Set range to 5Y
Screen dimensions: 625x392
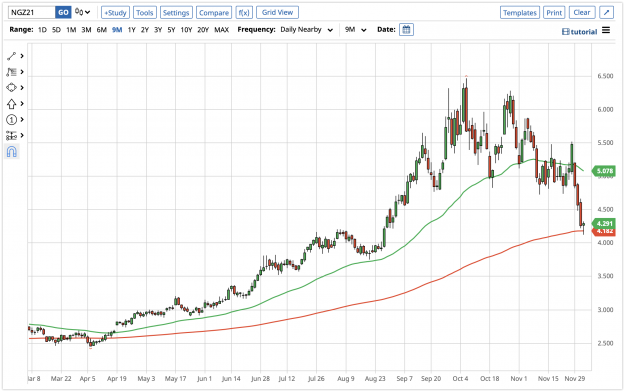tap(171, 30)
